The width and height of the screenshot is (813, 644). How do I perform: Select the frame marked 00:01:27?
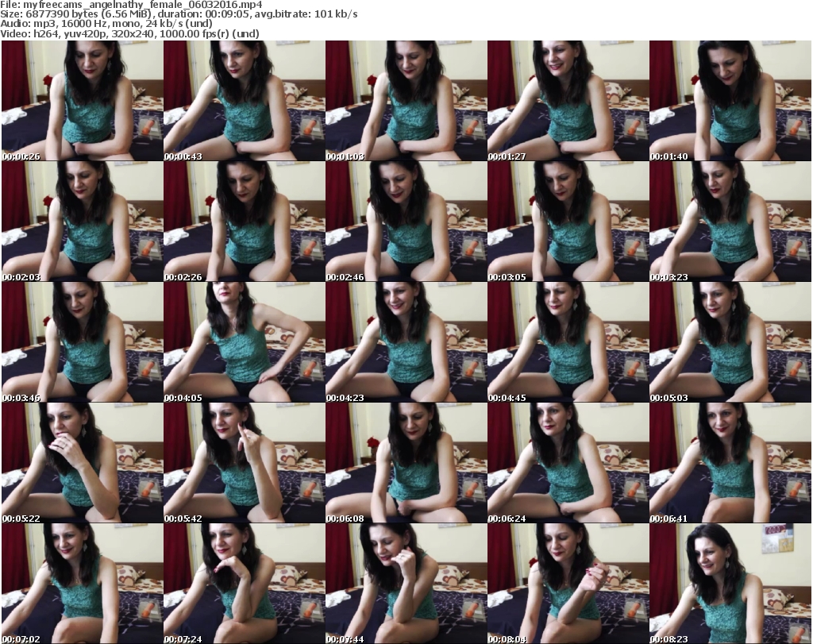(x=568, y=101)
